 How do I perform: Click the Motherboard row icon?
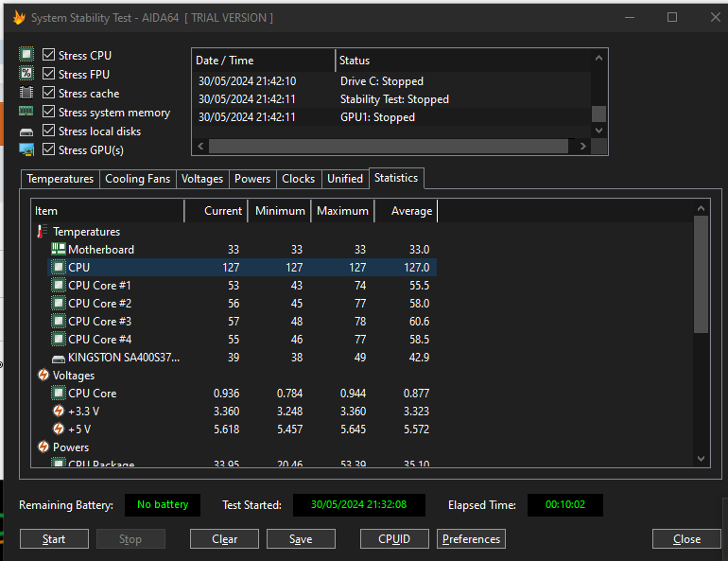[59, 249]
